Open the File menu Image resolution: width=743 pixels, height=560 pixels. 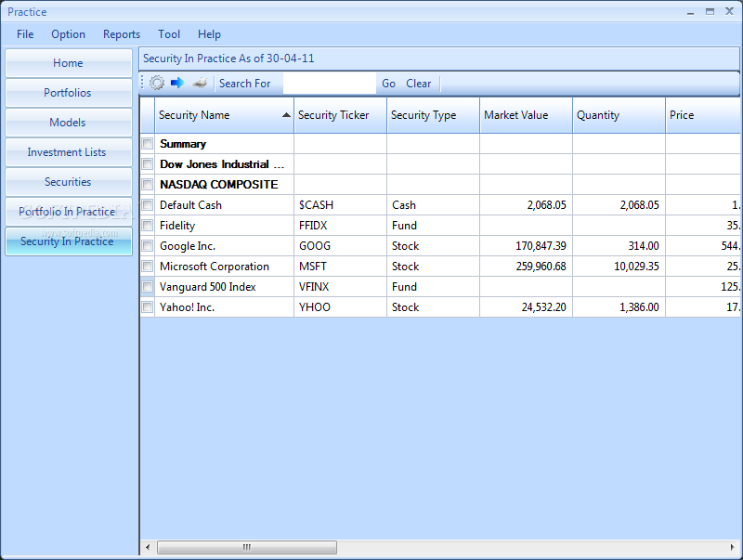(x=25, y=34)
